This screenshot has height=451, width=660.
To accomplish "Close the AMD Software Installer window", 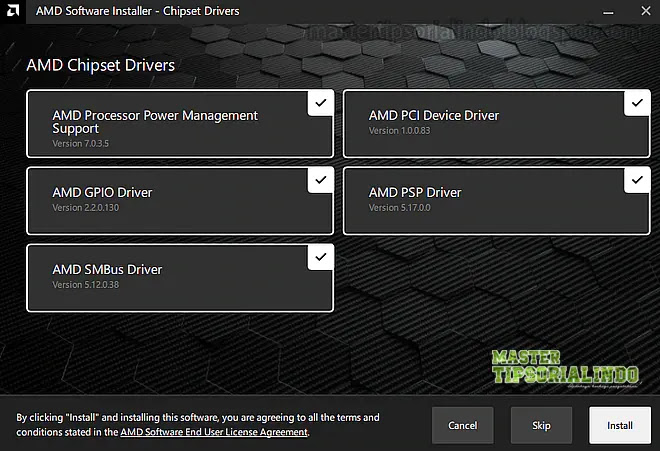I will [646, 11].
